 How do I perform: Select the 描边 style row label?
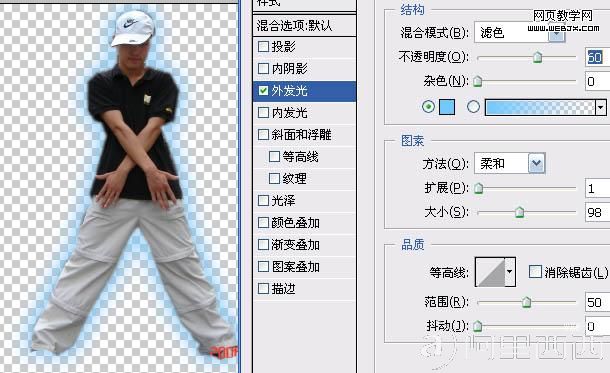(284, 289)
